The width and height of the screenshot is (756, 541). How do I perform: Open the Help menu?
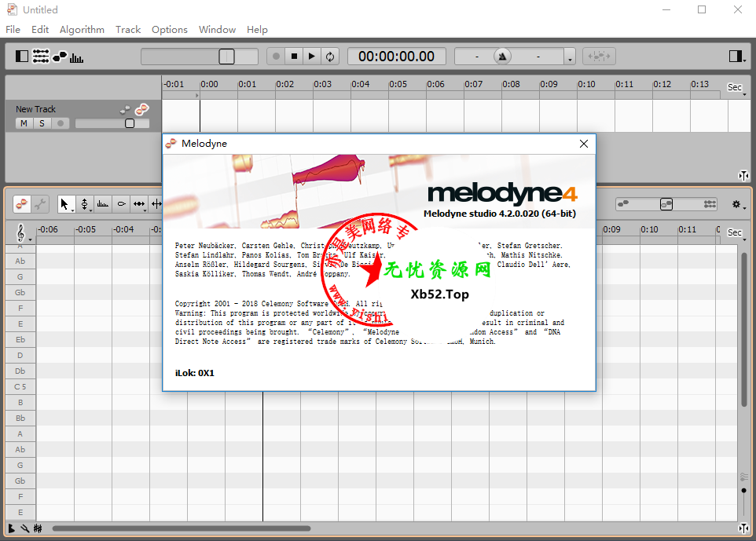[257, 29]
